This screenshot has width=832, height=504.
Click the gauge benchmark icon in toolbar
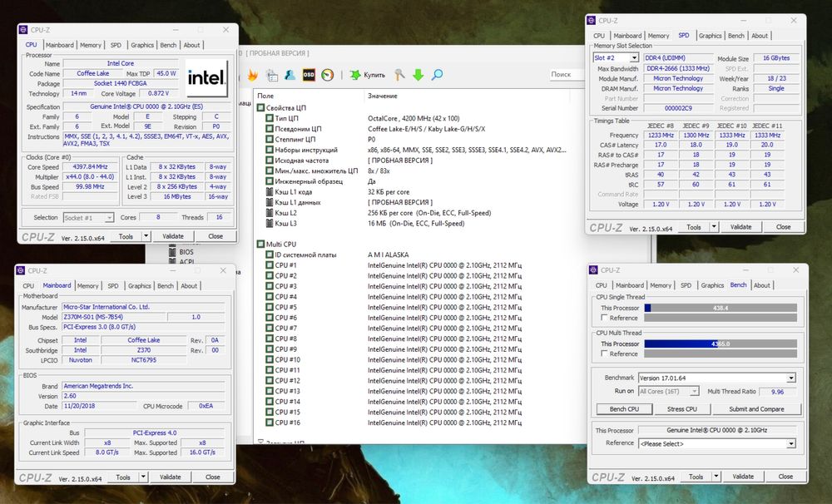coord(328,75)
